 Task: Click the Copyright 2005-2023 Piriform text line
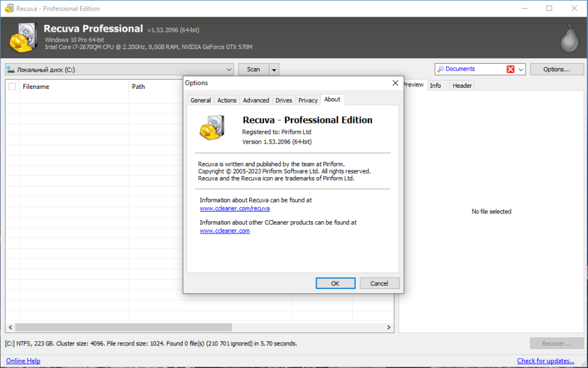click(284, 171)
